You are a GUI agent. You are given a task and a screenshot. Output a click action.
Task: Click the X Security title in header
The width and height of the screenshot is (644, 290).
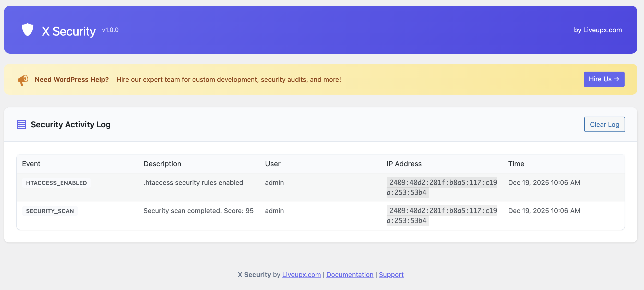pyautogui.click(x=69, y=31)
